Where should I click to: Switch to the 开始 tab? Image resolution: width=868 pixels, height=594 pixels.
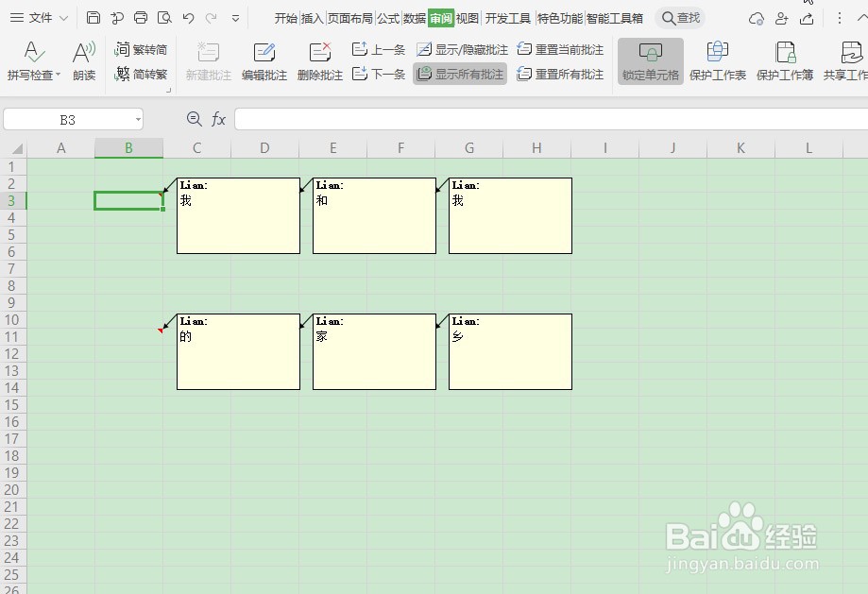[x=285, y=18]
